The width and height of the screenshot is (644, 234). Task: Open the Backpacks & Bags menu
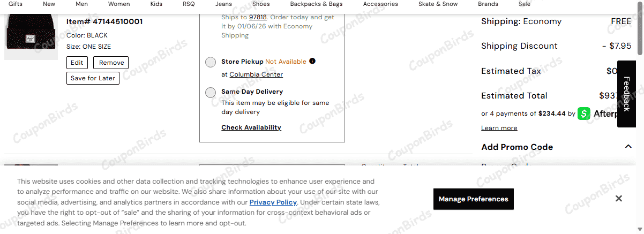pos(316,4)
